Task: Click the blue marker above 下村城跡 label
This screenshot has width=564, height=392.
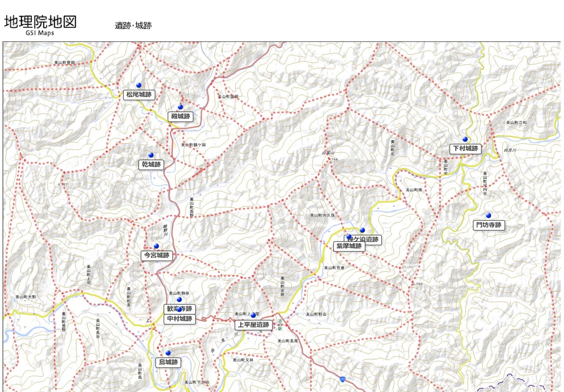Action: pyautogui.click(x=465, y=139)
